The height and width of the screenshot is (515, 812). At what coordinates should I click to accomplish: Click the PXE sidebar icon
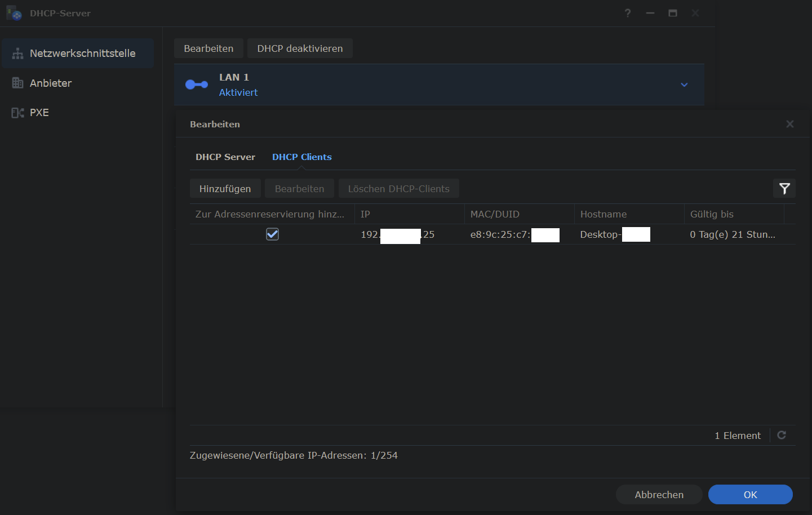17,113
